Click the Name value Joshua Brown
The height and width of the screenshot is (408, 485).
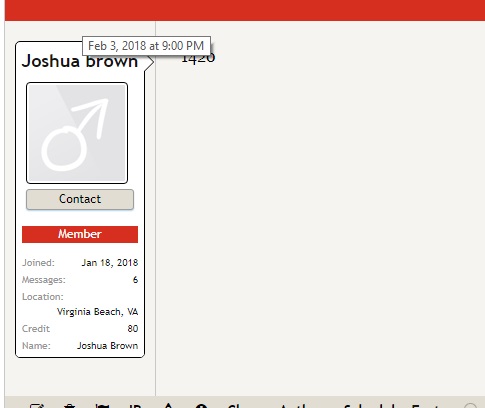click(x=107, y=346)
